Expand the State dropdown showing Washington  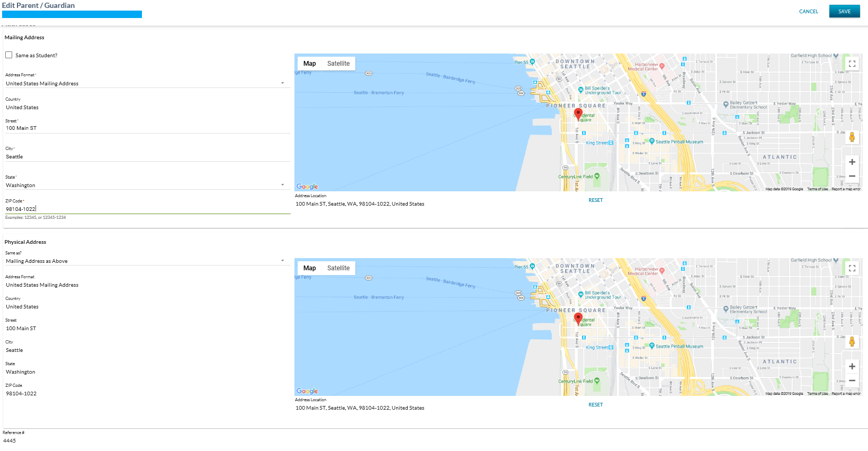point(147,185)
